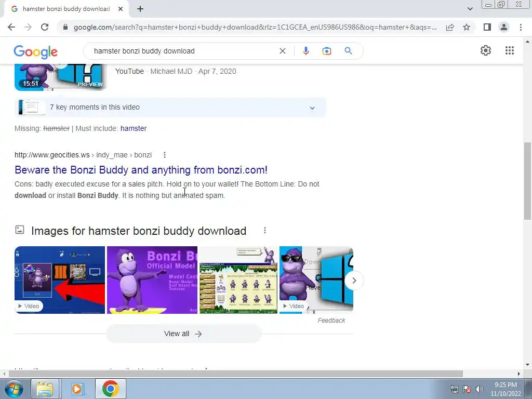
Task: Click the Google logo
Action: click(x=36, y=52)
